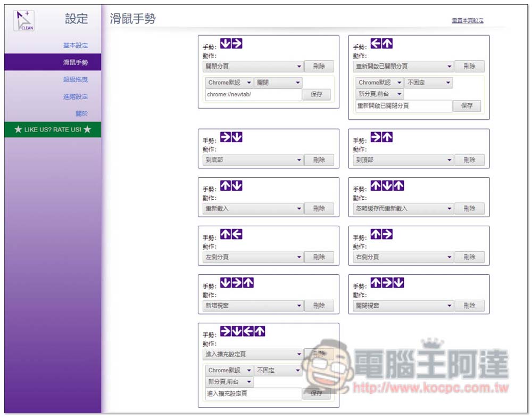Open the 新增視窗 action dropdown
The height and width of the screenshot is (418, 532).
click(253, 306)
